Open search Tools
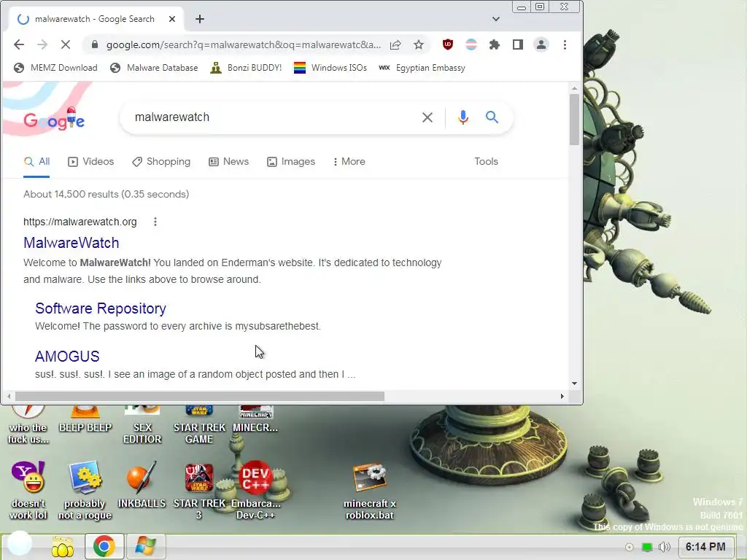 coord(486,161)
